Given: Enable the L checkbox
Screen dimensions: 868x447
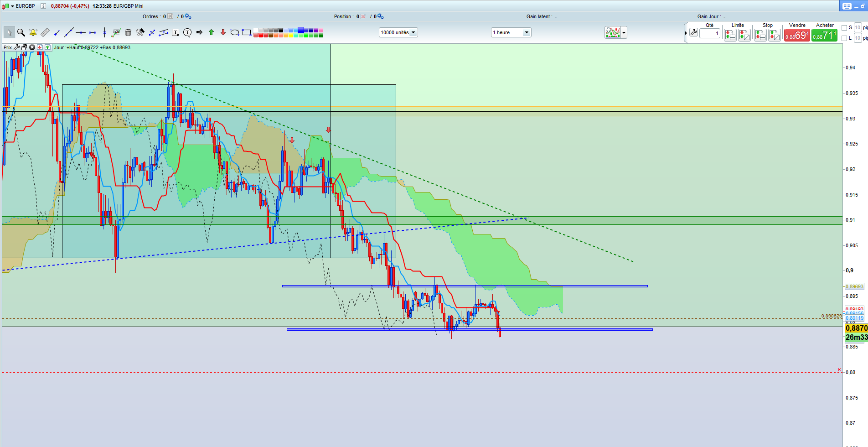Looking at the screenshot, I should pyautogui.click(x=844, y=38).
